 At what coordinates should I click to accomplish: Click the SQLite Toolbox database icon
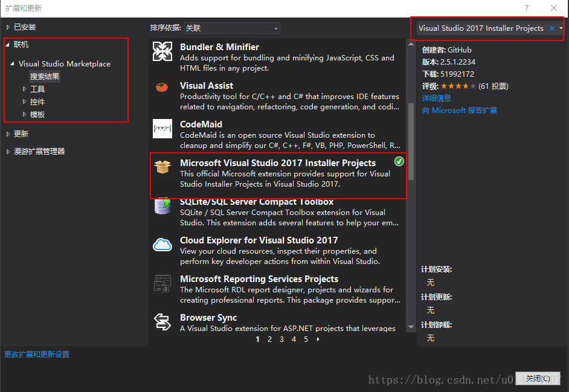pos(162,206)
